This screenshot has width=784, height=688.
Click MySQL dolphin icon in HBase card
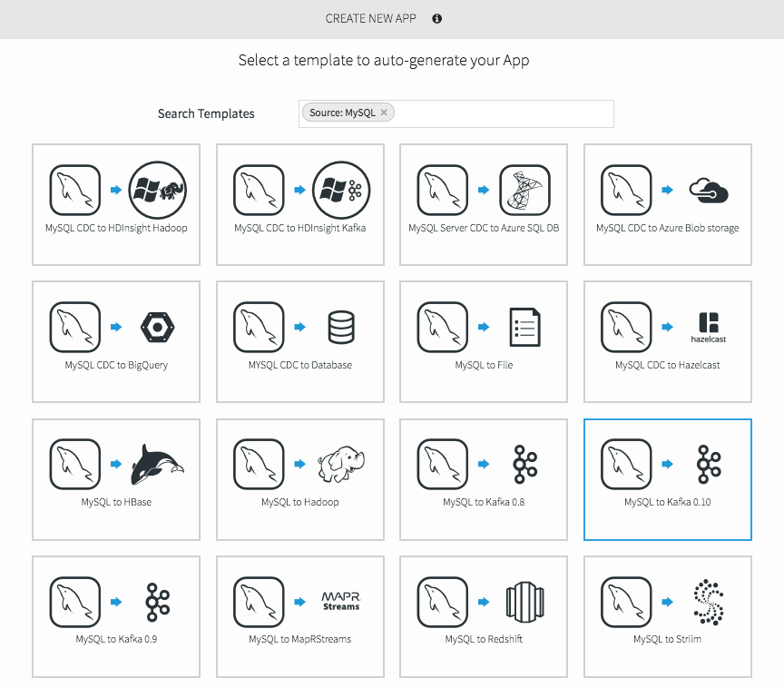pos(75,465)
